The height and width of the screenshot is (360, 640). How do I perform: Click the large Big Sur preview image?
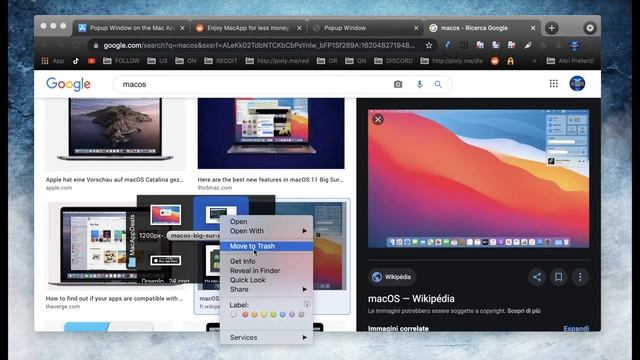click(478, 178)
